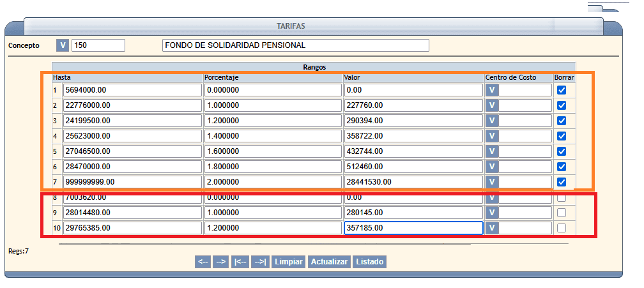
Task: Jump to first record with |<-- button
Action: click(240, 262)
